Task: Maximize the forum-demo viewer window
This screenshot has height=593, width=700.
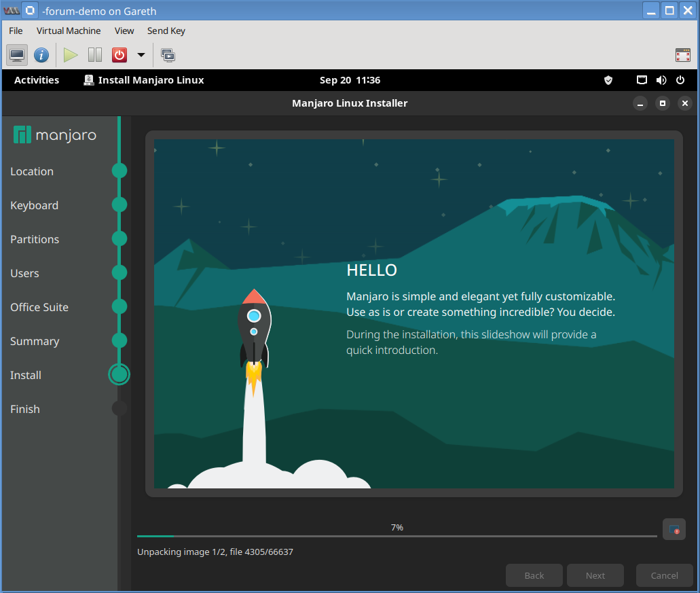Action: click(x=669, y=10)
